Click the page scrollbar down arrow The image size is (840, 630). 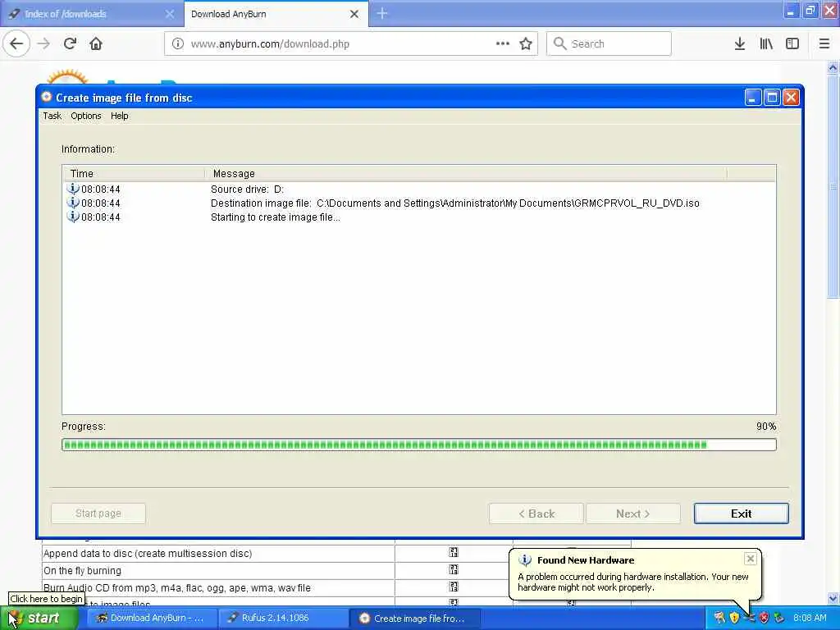833,598
